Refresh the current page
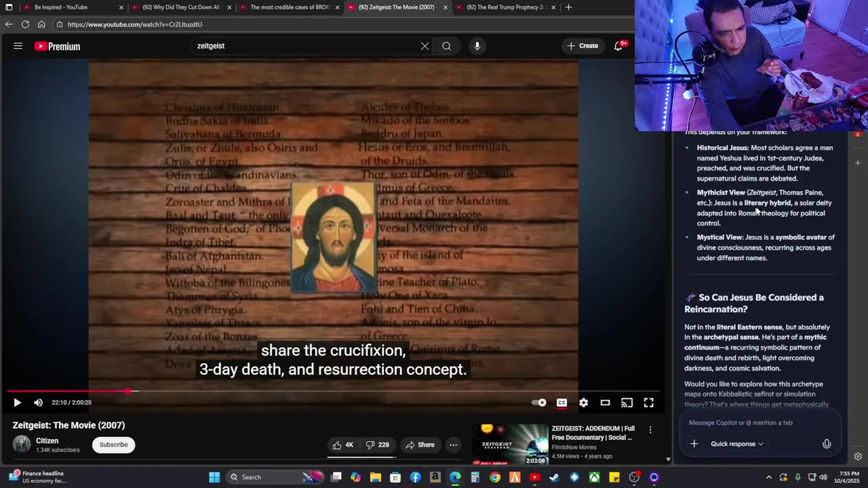Screen dimensions: 868x488 (x=25, y=24)
